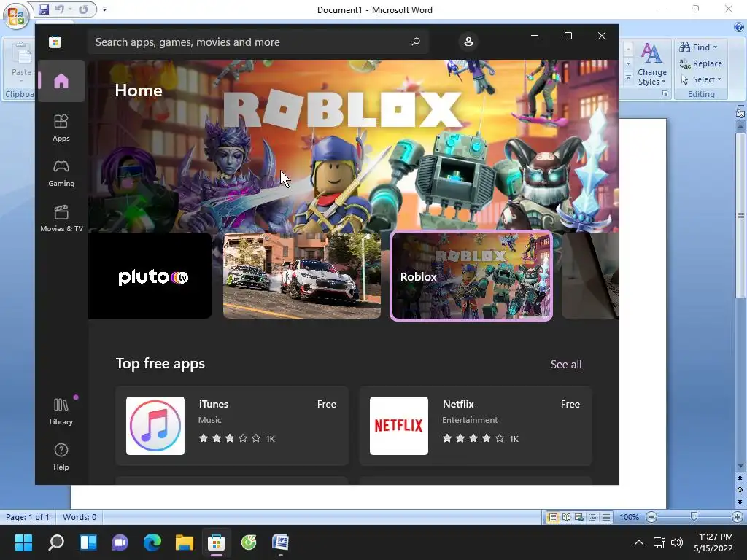Click Paste in Word clipboard group
This screenshot has height=560, width=747.
tap(21, 62)
